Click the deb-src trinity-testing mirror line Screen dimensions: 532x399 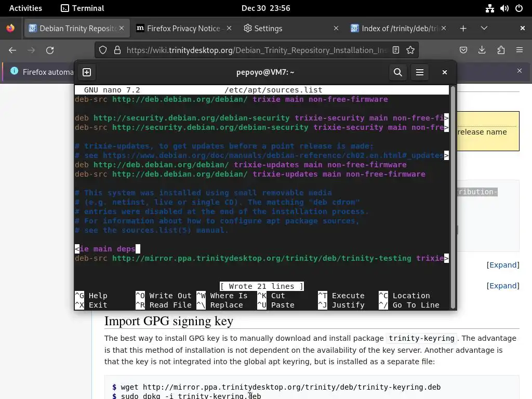[x=262, y=258]
